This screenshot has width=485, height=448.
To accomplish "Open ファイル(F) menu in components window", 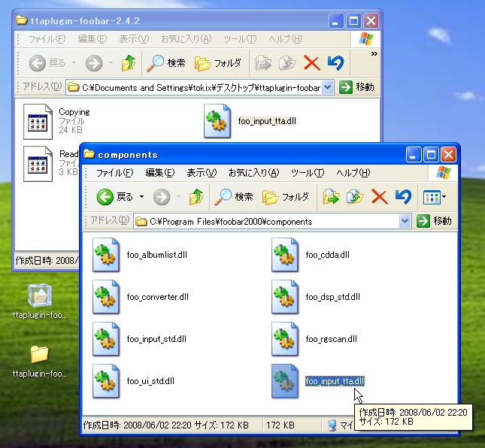I will point(114,173).
